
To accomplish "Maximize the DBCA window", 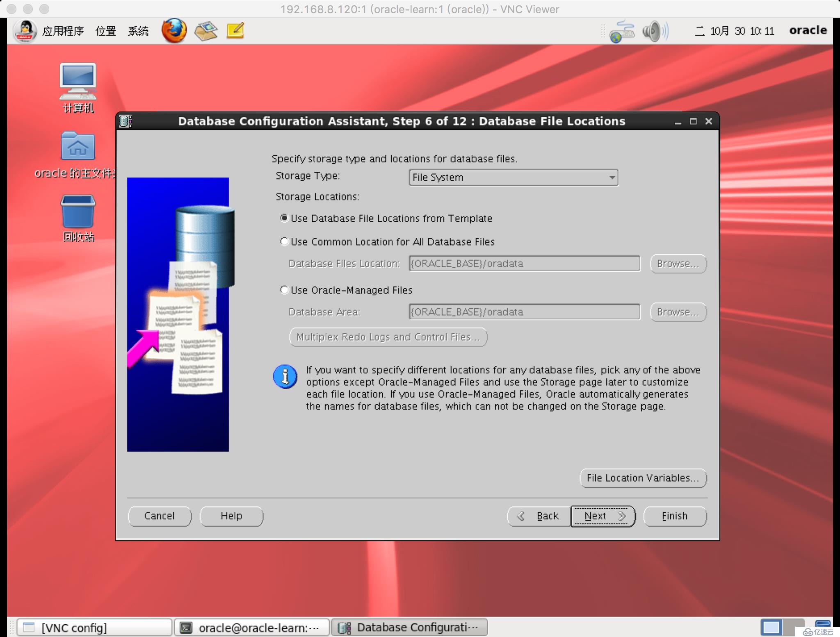I will pyautogui.click(x=694, y=121).
